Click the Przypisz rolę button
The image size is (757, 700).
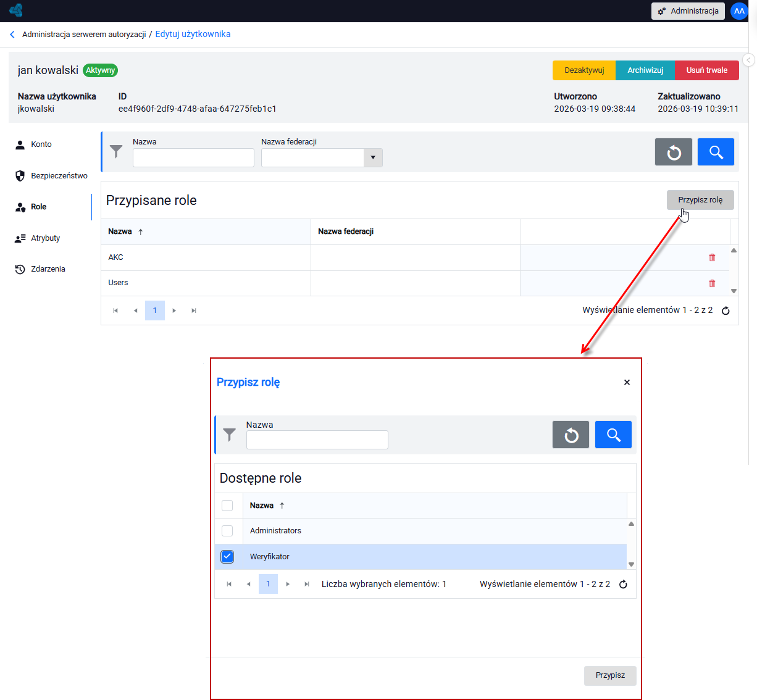coord(700,200)
